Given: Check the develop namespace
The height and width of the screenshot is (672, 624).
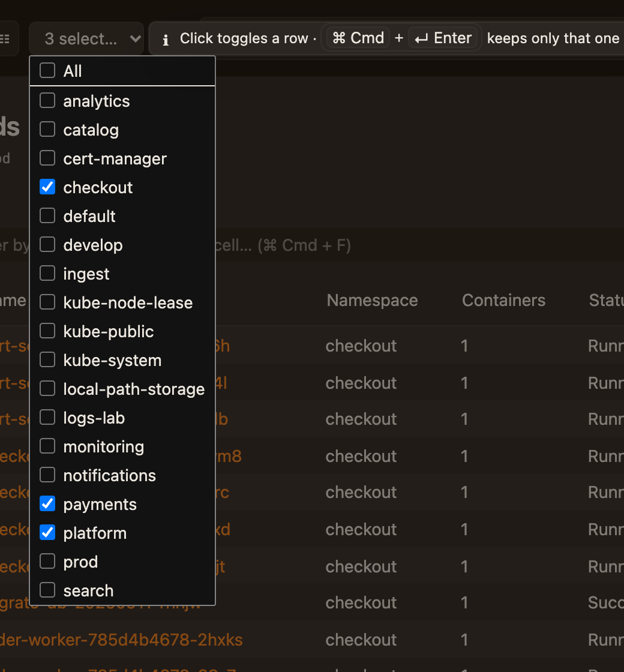Looking at the screenshot, I should (47, 244).
